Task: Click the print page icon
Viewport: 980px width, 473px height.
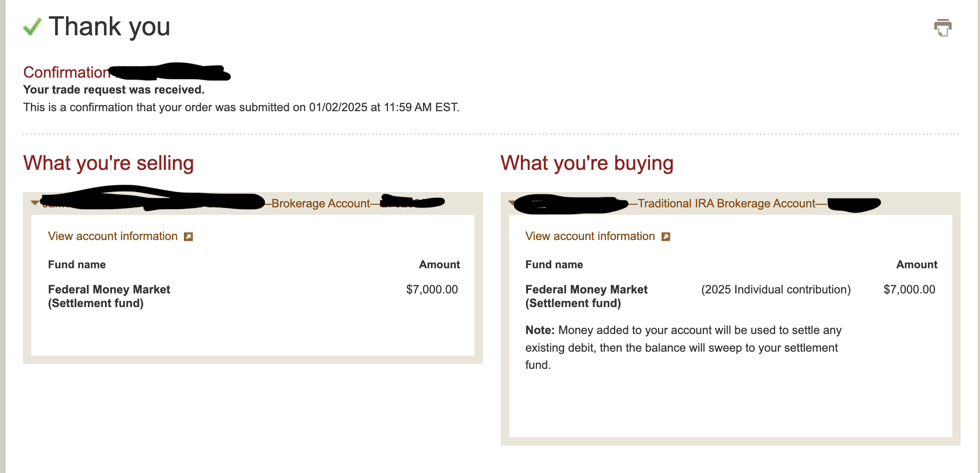Action: coord(943,28)
